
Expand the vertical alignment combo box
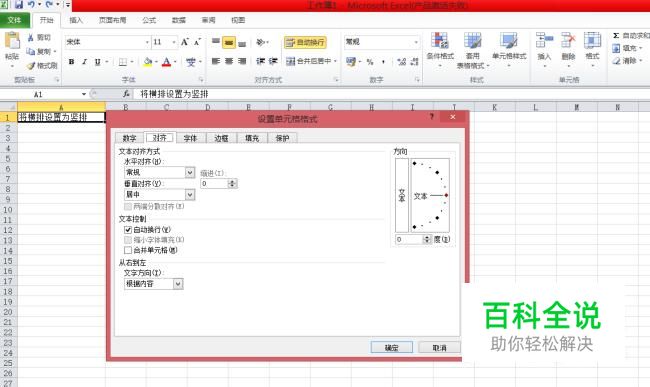pyautogui.click(x=190, y=195)
